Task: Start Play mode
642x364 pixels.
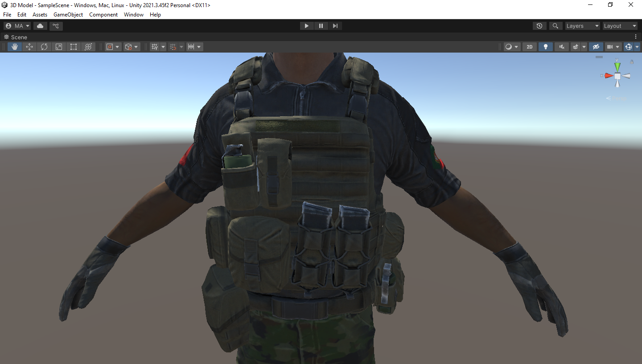Action: (x=306, y=26)
